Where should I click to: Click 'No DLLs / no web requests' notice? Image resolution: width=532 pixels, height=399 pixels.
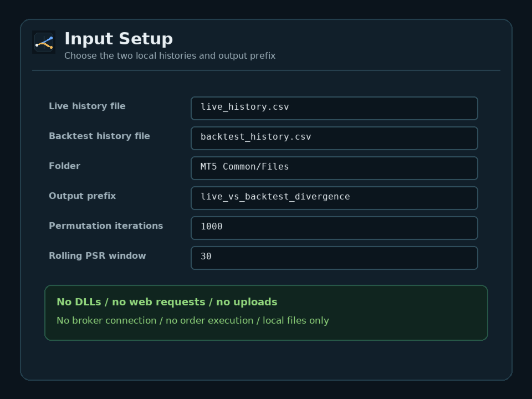click(167, 302)
